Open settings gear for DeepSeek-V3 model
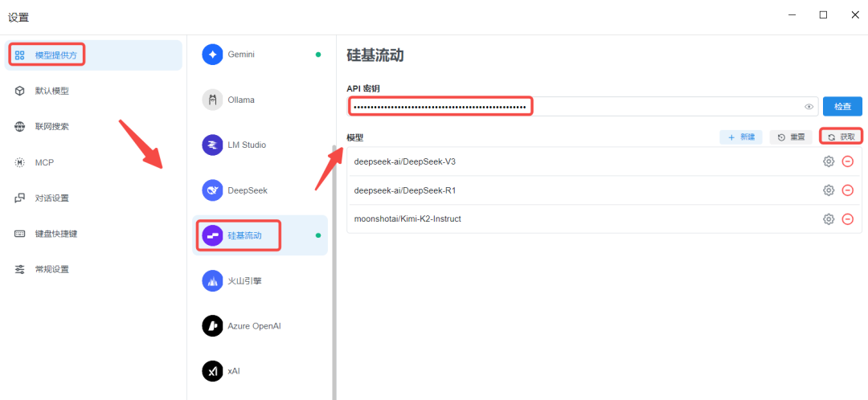This screenshot has height=400, width=868. click(829, 161)
